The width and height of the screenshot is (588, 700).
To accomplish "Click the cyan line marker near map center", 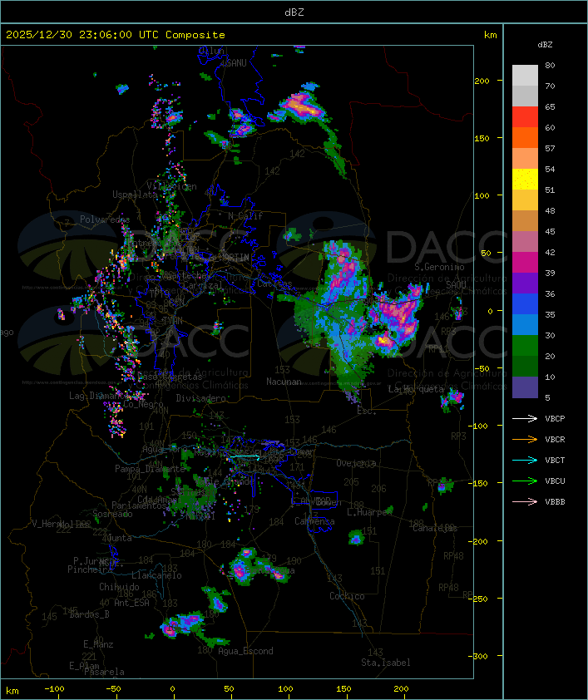I will (x=245, y=456).
